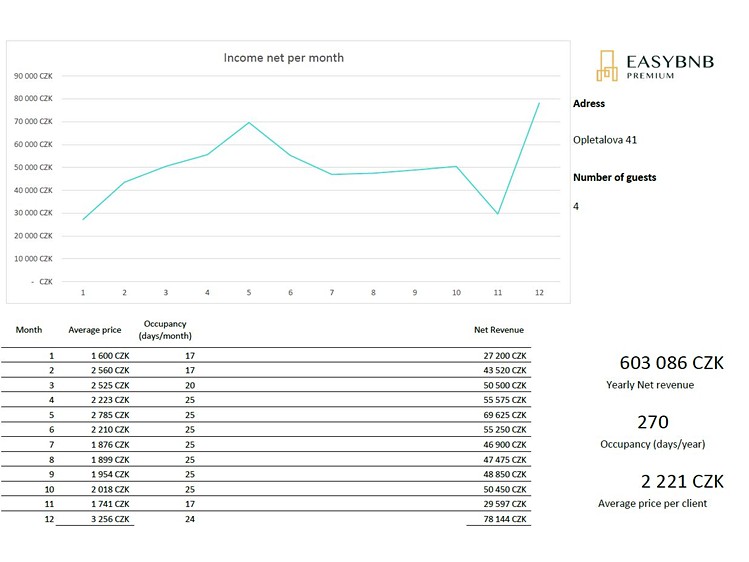Click the '90 000 CZK' y-axis label

point(33,76)
